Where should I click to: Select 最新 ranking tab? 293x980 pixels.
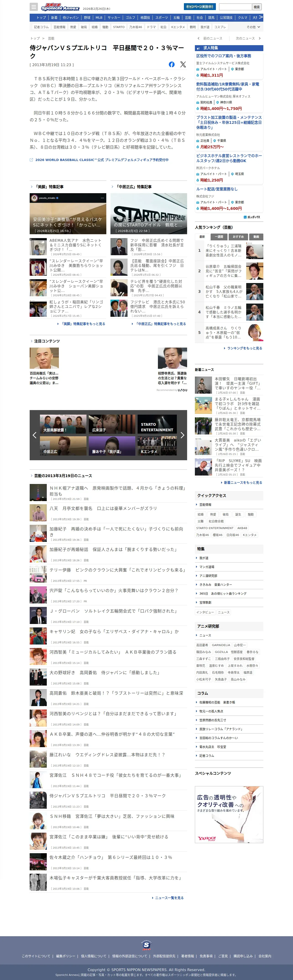click(202, 237)
